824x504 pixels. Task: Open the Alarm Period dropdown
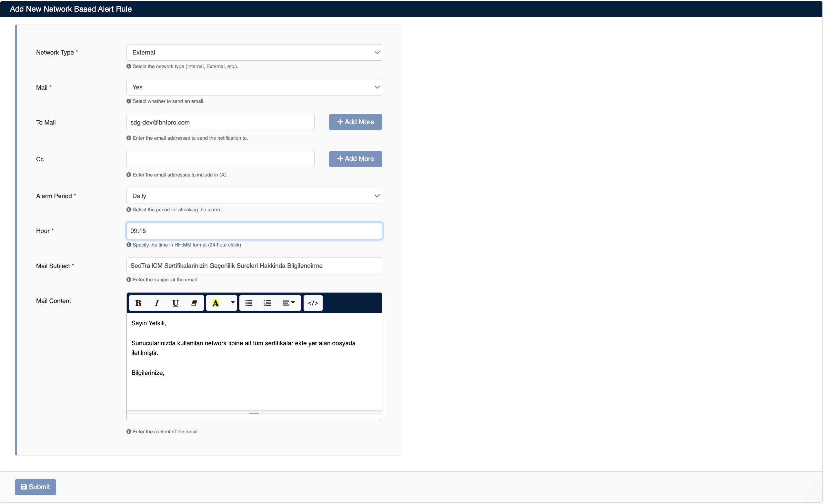click(x=254, y=196)
